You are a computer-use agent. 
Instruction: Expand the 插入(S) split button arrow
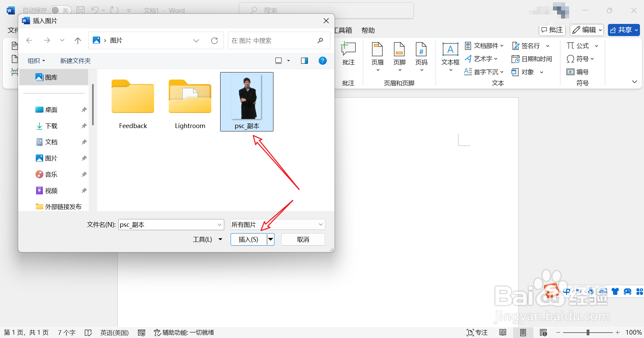pyautogui.click(x=270, y=239)
